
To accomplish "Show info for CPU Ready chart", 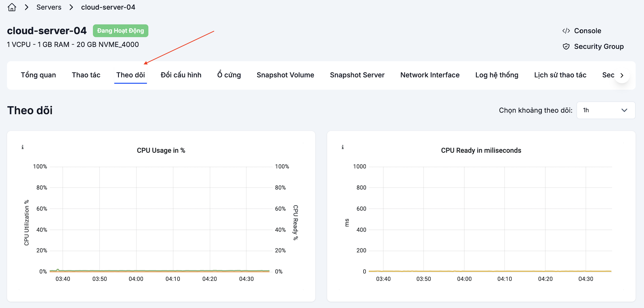I will click(343, 147).
